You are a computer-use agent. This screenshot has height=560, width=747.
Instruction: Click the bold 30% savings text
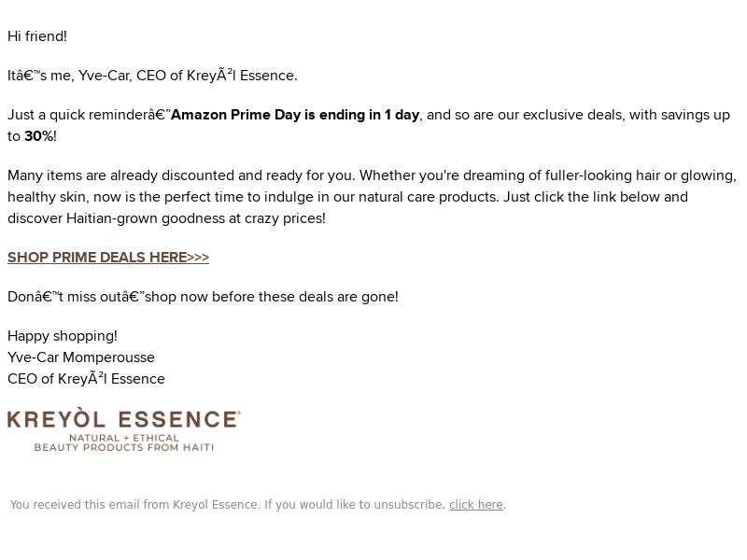click(x=39, y=136)
